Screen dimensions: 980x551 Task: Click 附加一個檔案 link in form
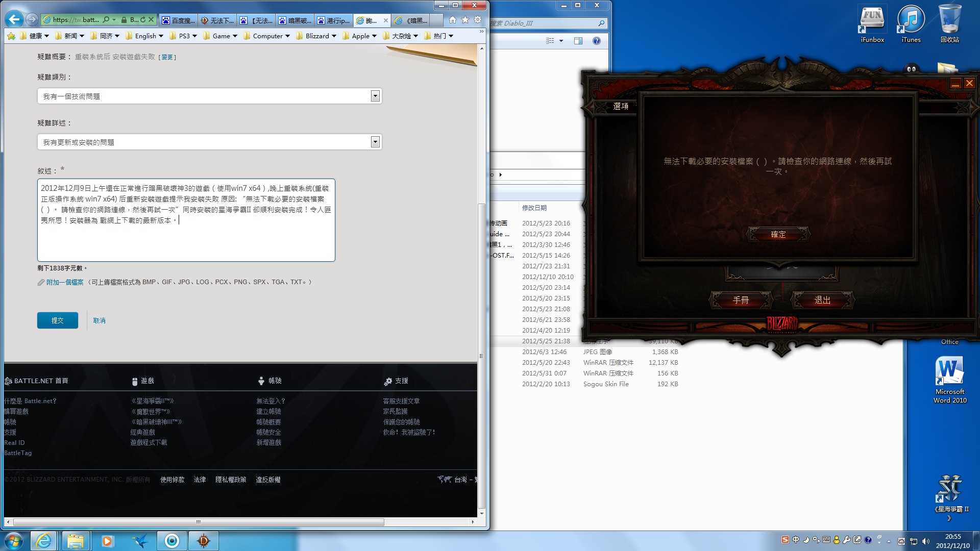tap(65, 282)
